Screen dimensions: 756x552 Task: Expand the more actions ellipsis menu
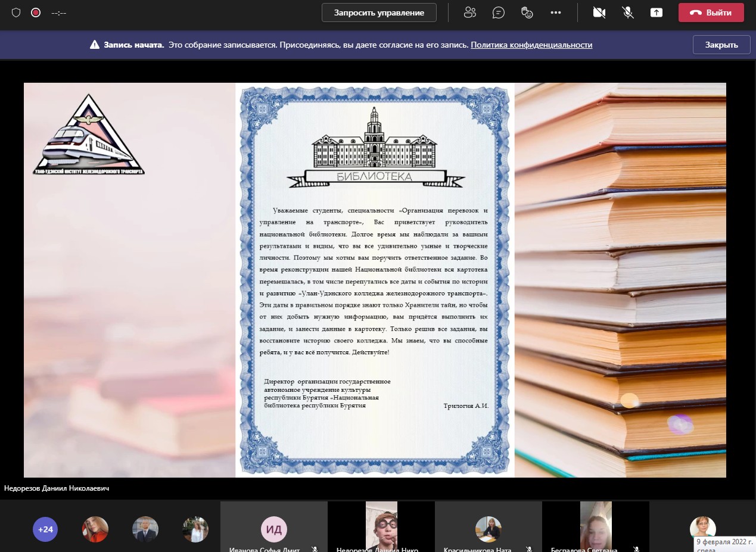point(556,13)
